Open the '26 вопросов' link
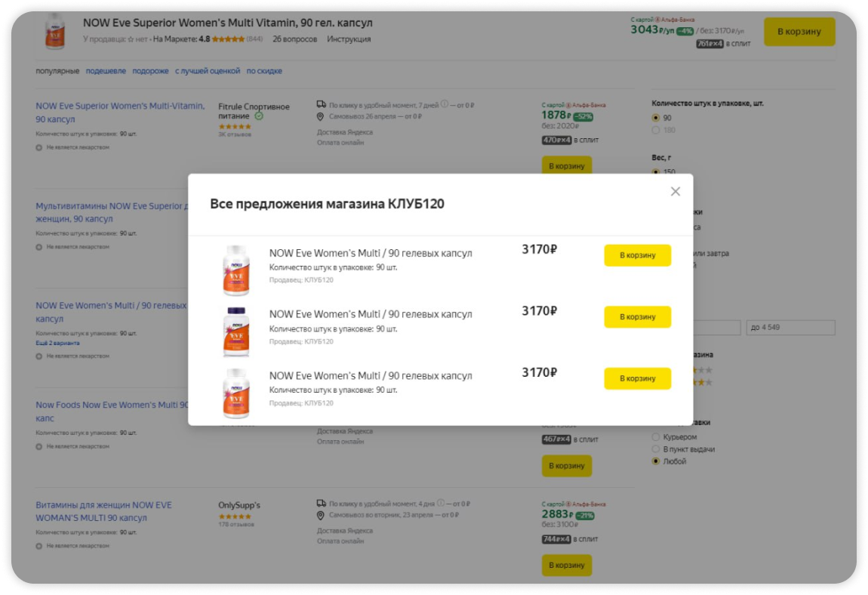This screenshot has width=868, height=595. [x=294, y=39]
